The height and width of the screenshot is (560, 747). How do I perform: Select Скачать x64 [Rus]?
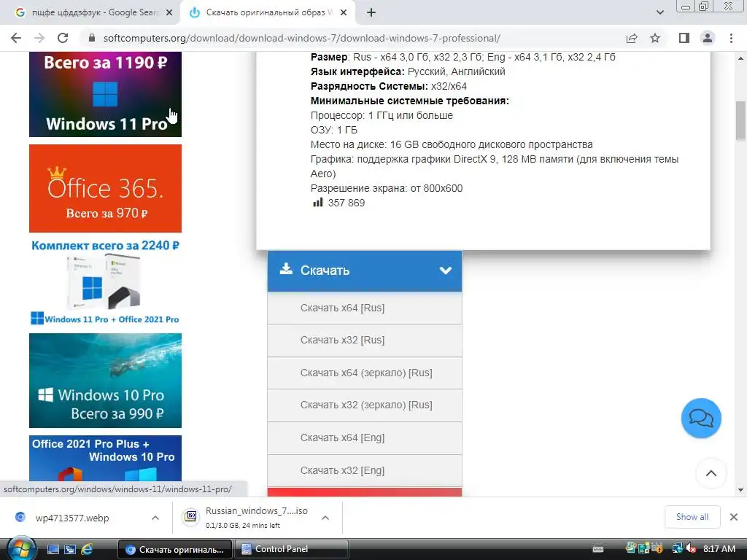(365, 308)
